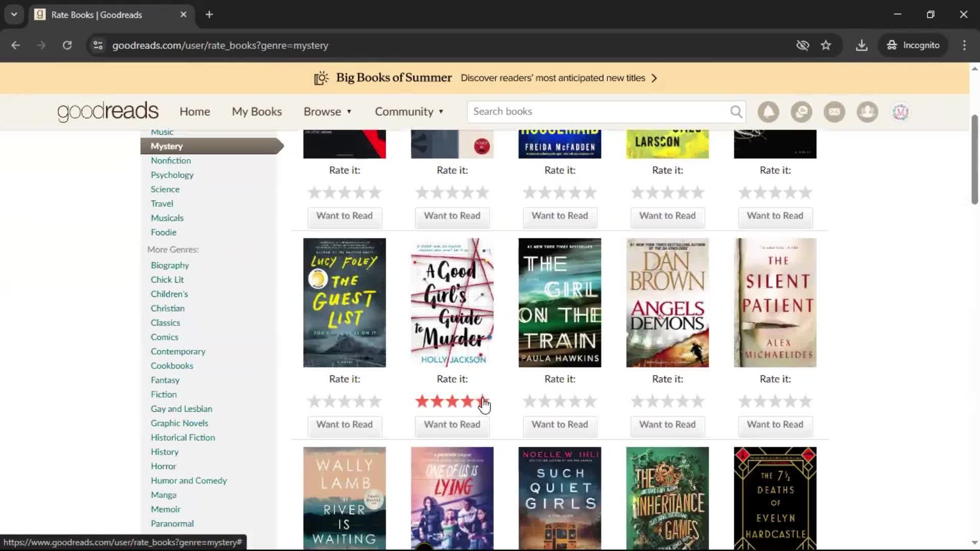
Task: Open the Paranormal genre
Action: pos(172,523)
